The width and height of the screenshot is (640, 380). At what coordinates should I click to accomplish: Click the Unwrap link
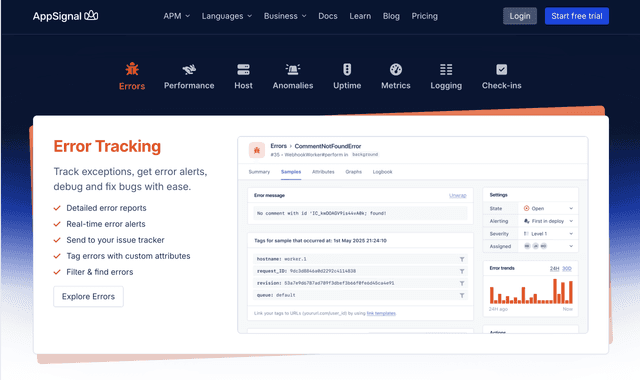[x=458, y=196]
